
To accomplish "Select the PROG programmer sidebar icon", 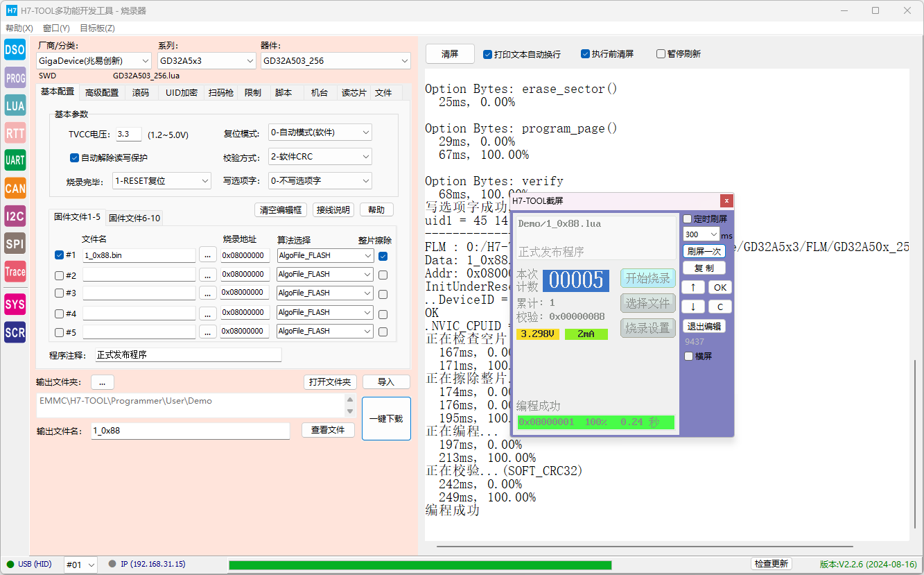I will pos(15,78).
